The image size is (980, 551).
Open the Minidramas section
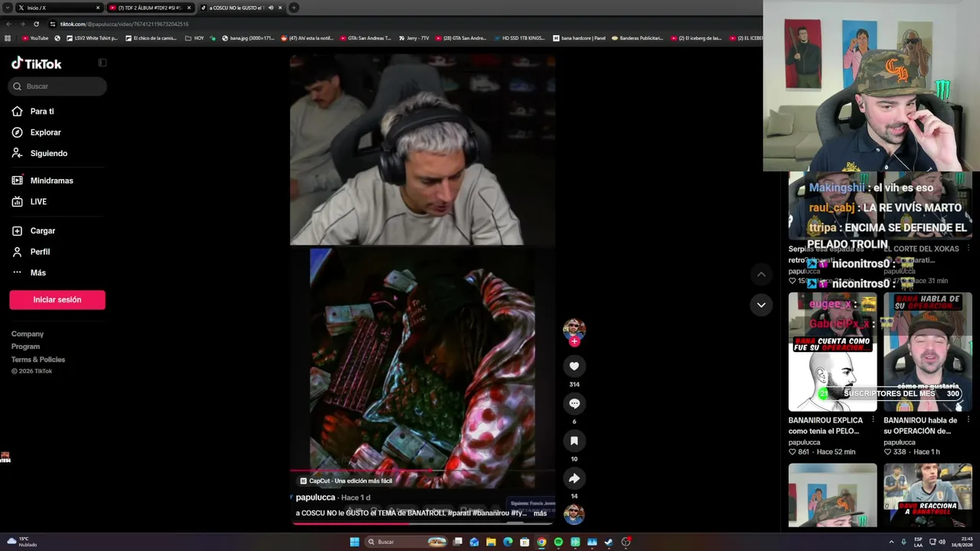click(x=43, y=181)
